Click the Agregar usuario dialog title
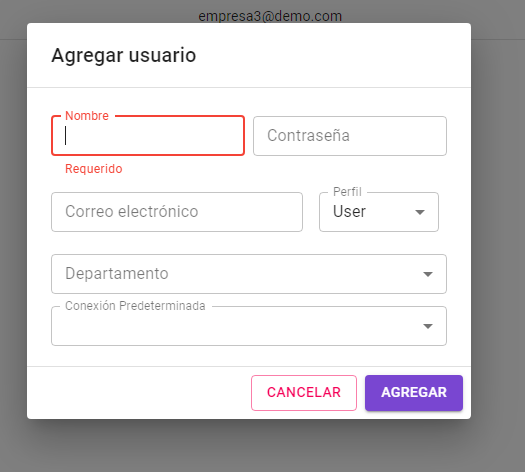This screenshot has width=525, height=472. click(124, 55)
